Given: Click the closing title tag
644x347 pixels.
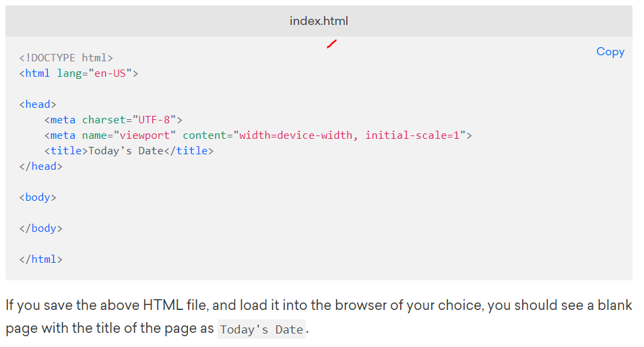Looking at the screenshot, I should pyautogui.click(x=189, y=151).
